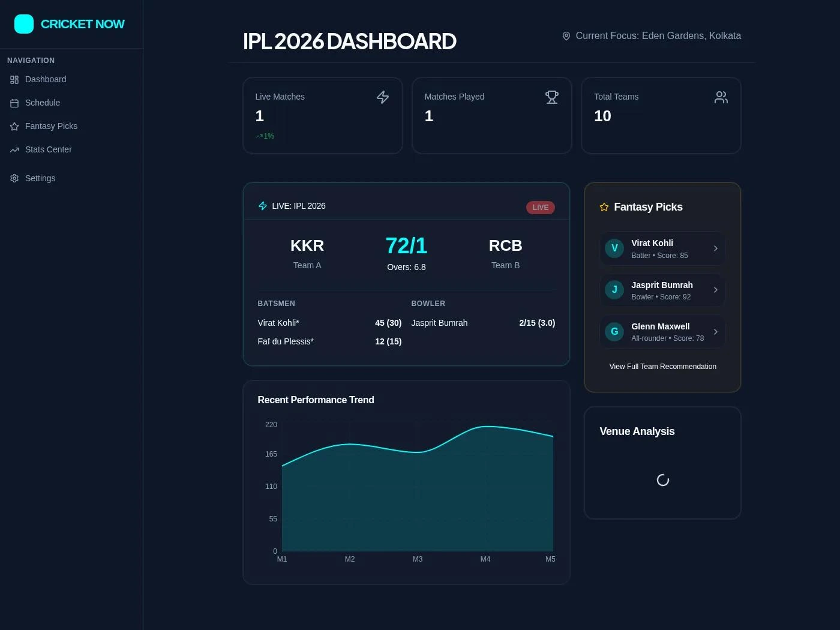840x630 pixels.
Task: Expand Virat Kohli pick chevron
Action: tap(715, 248)
